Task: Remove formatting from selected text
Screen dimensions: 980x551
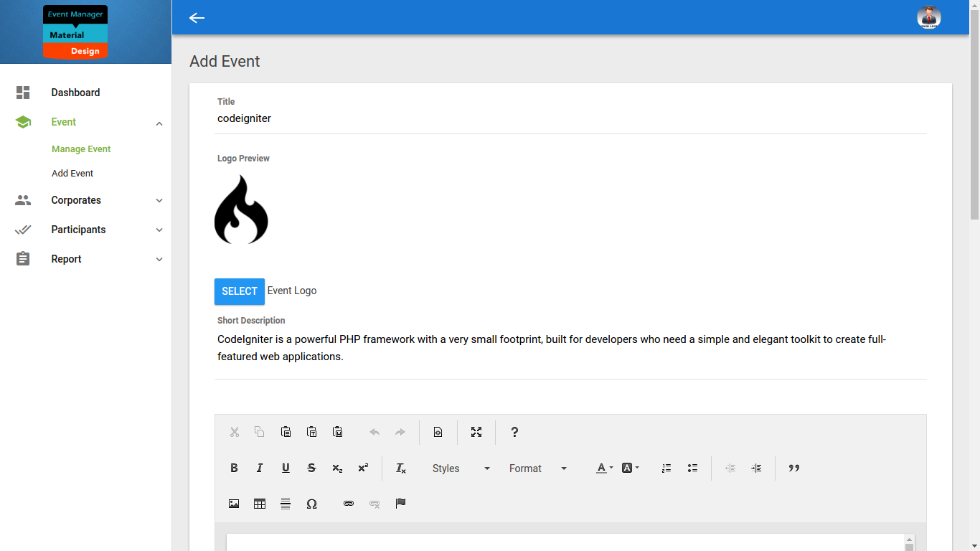Action: (401, 468)
